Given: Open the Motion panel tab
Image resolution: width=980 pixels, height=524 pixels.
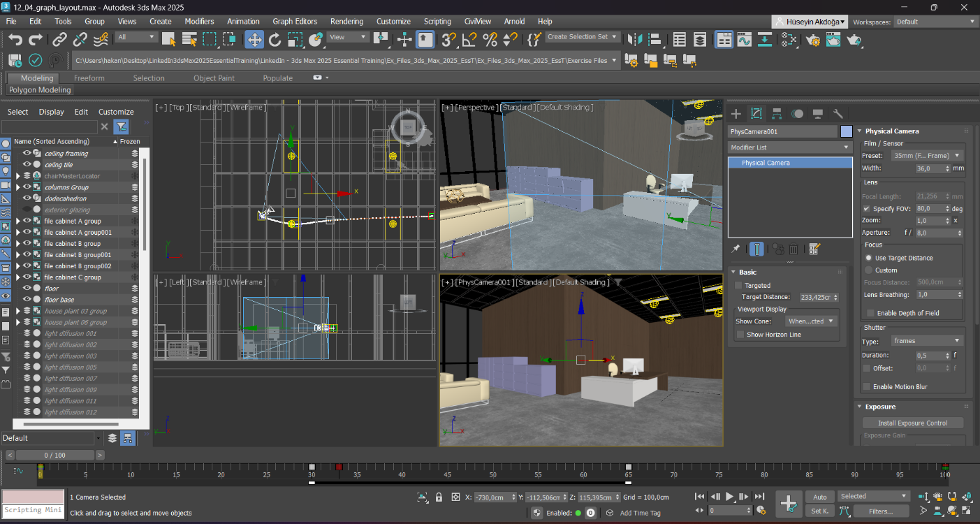Looking at the screenshot, I should point(797,113).
